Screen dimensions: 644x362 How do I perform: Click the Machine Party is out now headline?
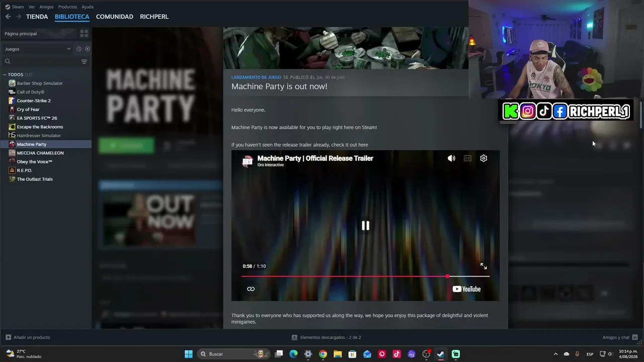click(279, 86)
